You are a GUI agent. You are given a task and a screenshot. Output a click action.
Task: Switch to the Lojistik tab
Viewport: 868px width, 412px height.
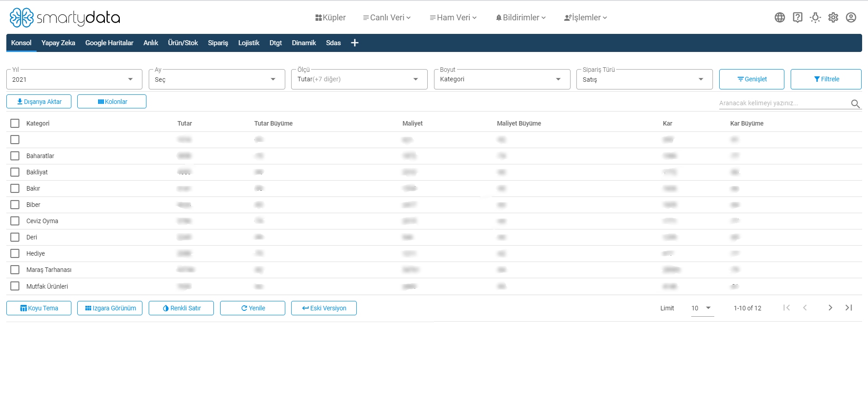point(249,43)
